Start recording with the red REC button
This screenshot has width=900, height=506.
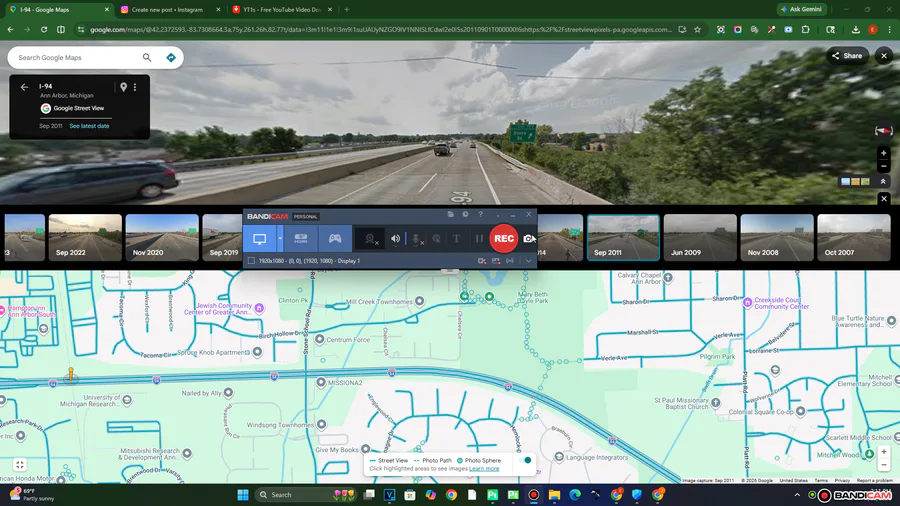(x=503, y=238)
